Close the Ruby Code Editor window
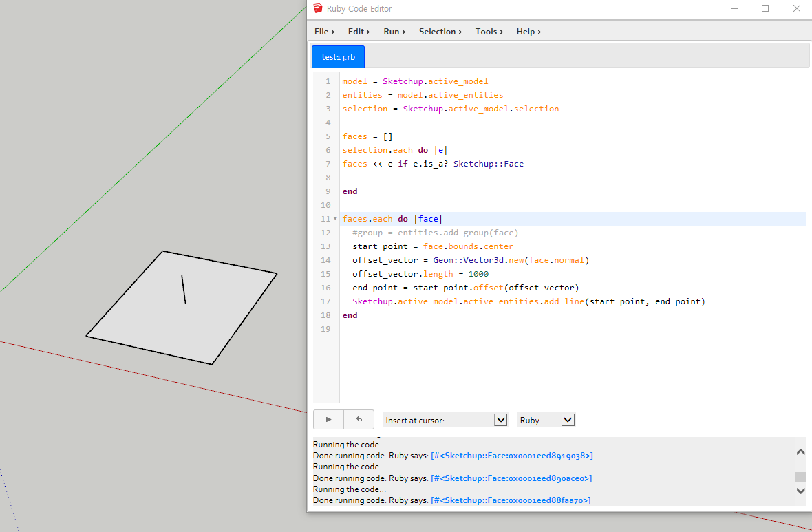The height and width of the screenshot is (532, 812). pos(796,8)
